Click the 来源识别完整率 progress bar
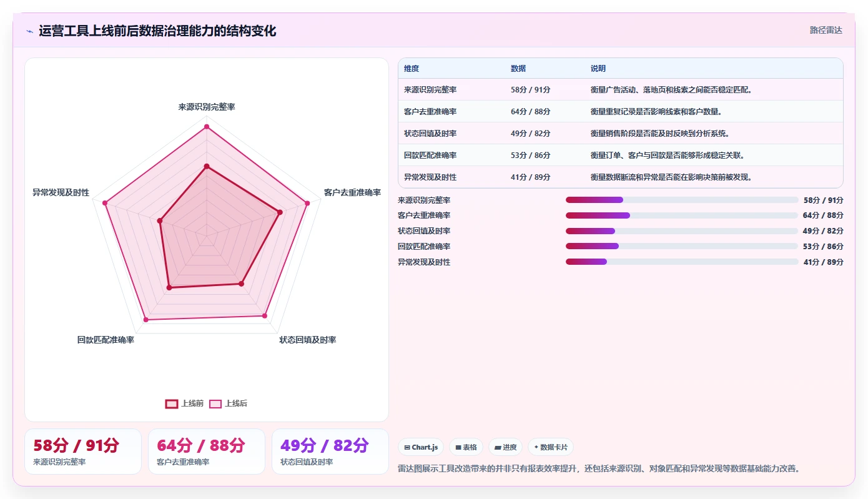Image resolution: width=868 pixels, height=499 pixels. pyautogui.click(x=682, y=200)
